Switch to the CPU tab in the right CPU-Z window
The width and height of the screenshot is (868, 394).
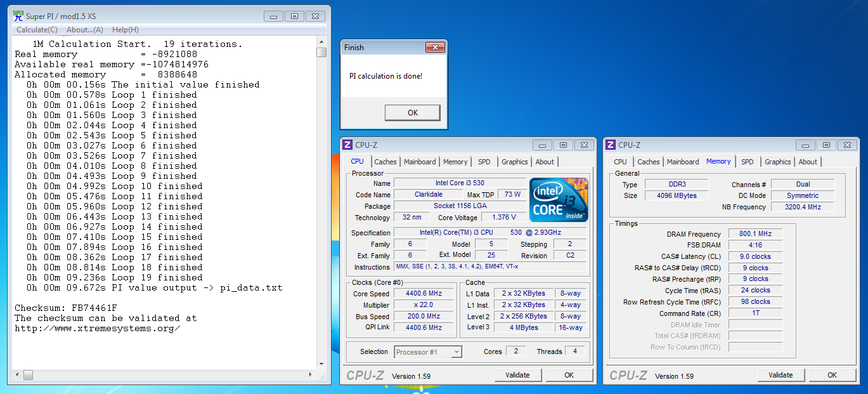click(x=621, y=162)
